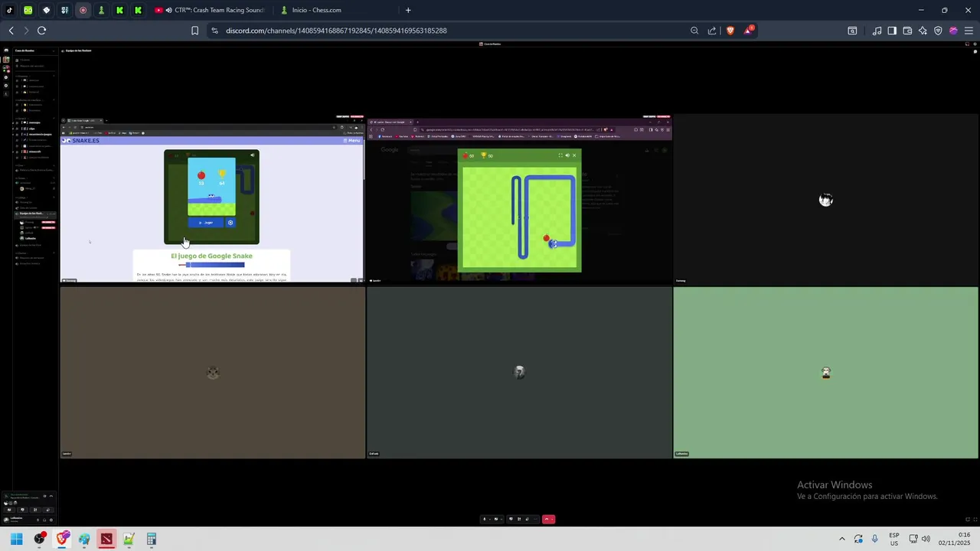
Task: Open zoom controls in the address bar
Action: (x=694, y=31)
